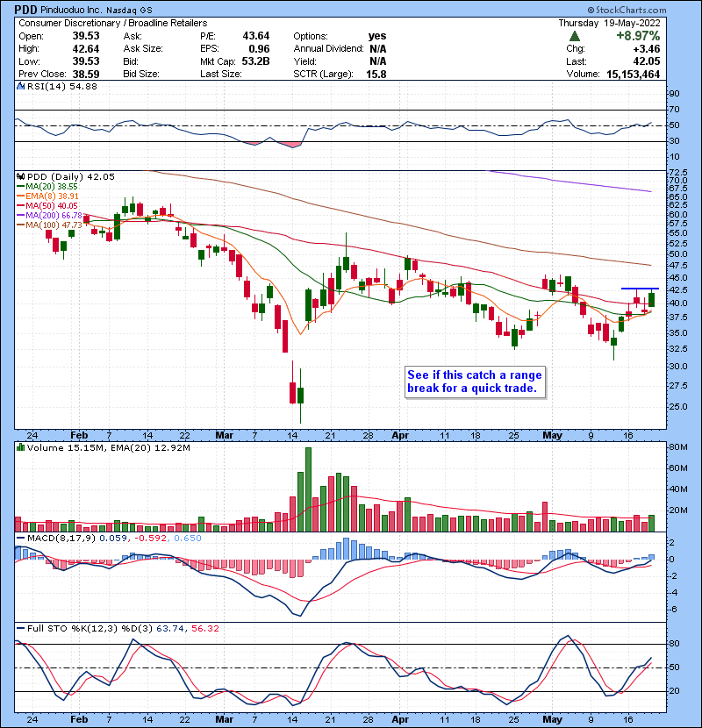Click the stochastic %D value 56.32

pos(204,628)
